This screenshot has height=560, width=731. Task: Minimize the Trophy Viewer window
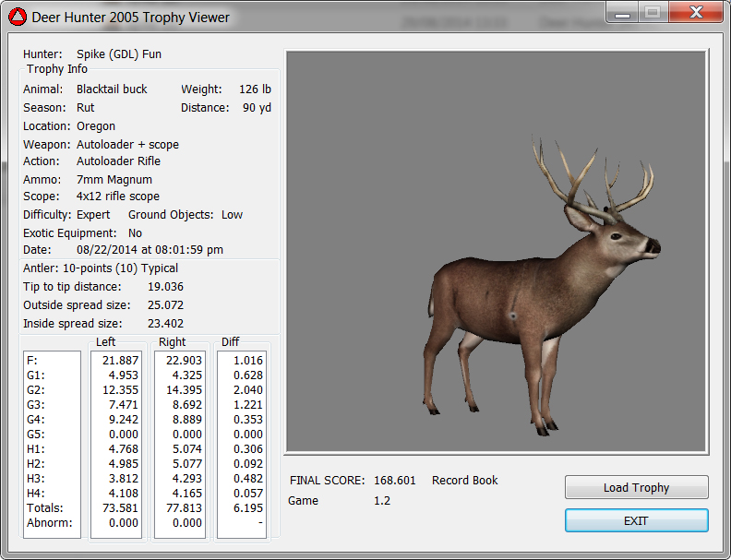coord(623,13)
